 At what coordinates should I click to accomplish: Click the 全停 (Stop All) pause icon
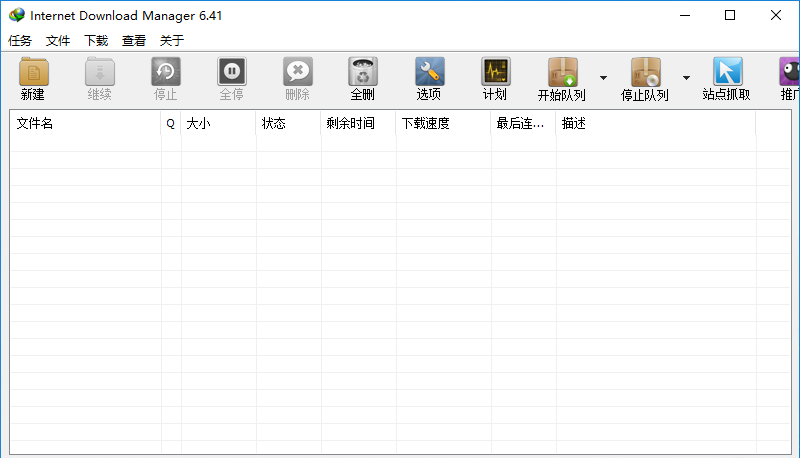[x=232, y=72]
